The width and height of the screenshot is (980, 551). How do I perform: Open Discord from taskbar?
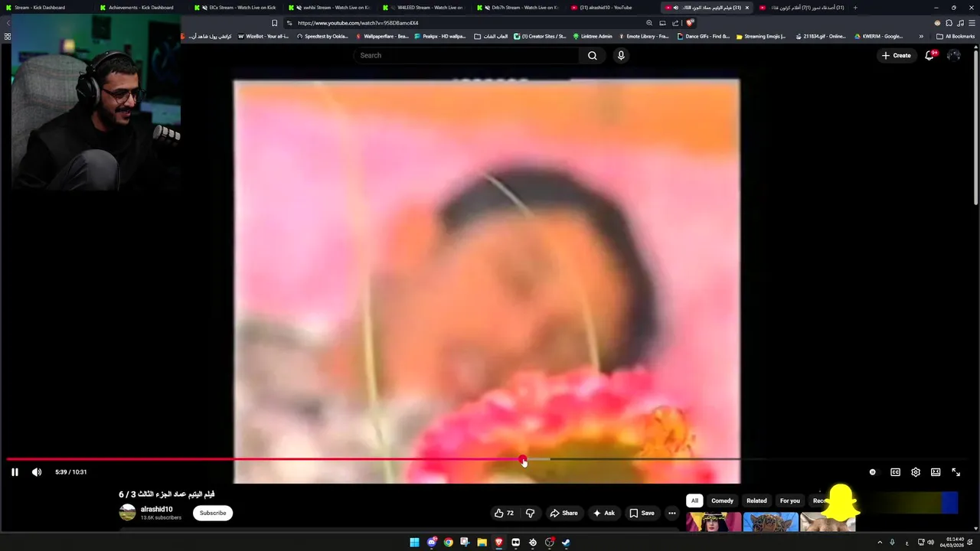[x=432, y=543]
